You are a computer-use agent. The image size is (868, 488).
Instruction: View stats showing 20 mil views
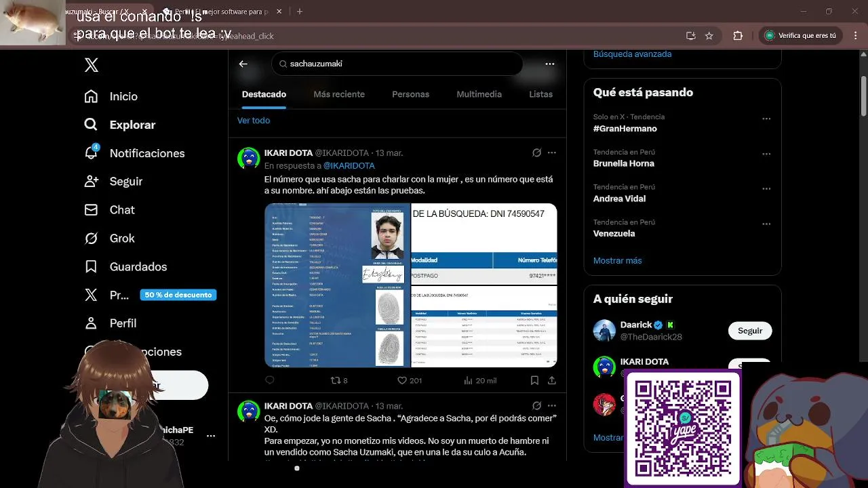point(480,380)
